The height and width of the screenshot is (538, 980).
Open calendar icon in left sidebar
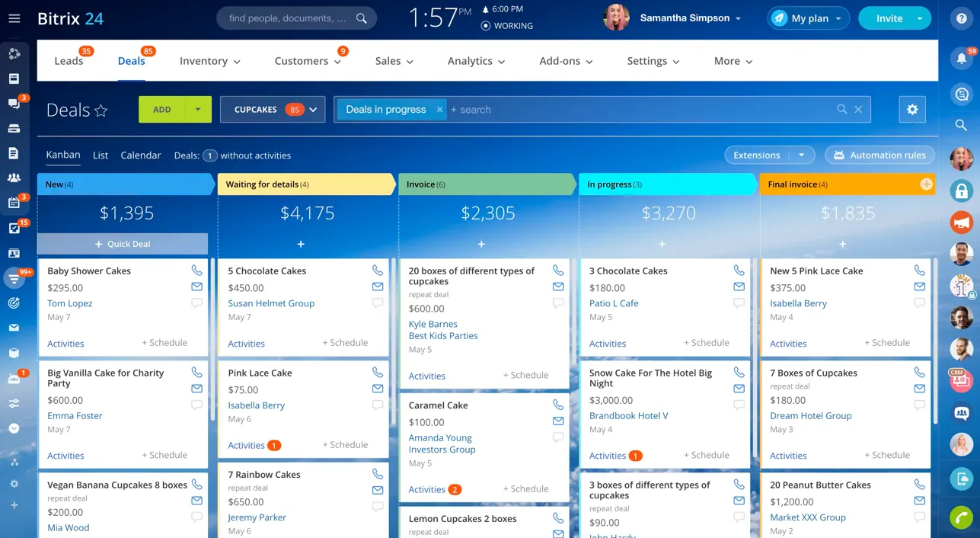pos(14,203)
